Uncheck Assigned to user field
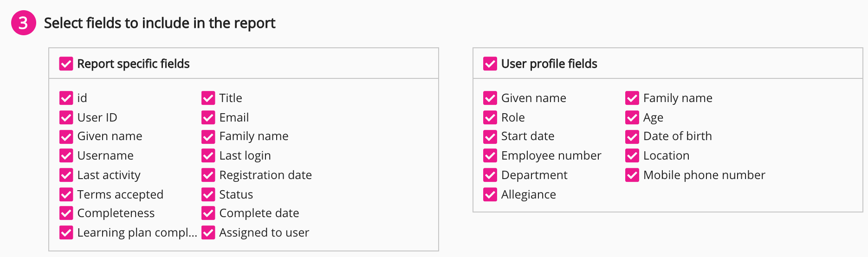The height and width of the screenshot is (257, 868). click(x=208, y=232)
